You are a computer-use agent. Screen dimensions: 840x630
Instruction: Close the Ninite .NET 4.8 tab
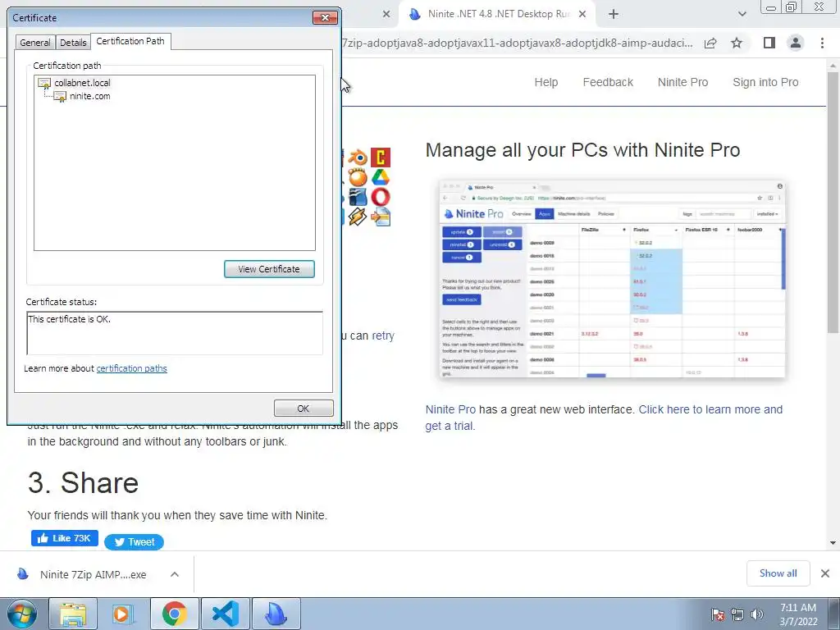coord(583,15)
